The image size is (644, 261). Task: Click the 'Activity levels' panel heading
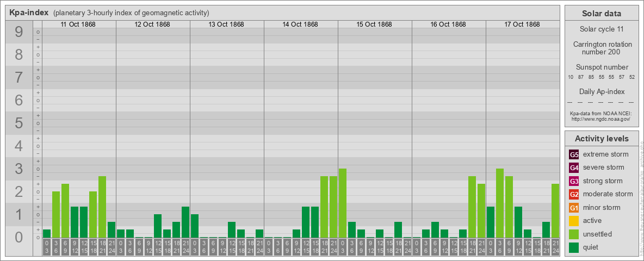click(x=602, y=139)
